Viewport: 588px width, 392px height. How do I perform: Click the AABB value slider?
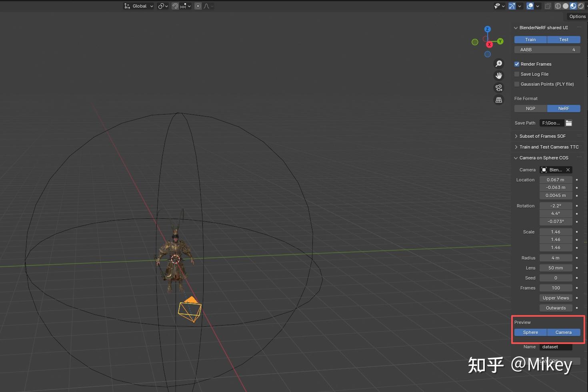coord(547,49)
